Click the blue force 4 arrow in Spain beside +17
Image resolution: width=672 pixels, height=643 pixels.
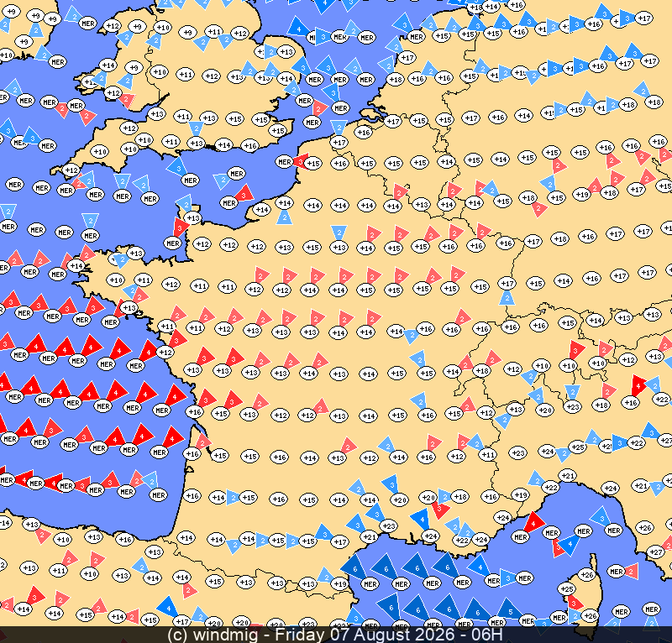(x=167, y=607)
